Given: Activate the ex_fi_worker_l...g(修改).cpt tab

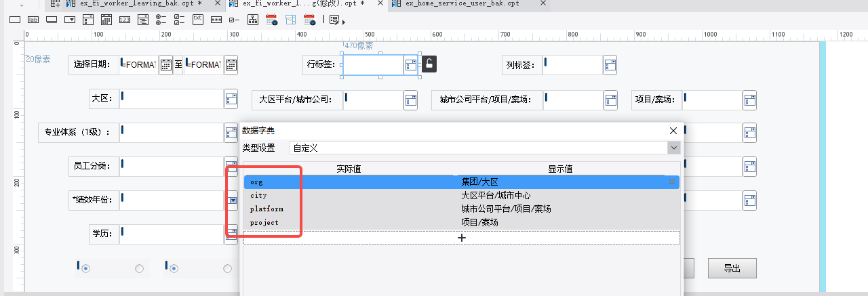Looking at the screenshot, I should pyautogui.click(x=300, y=3).
